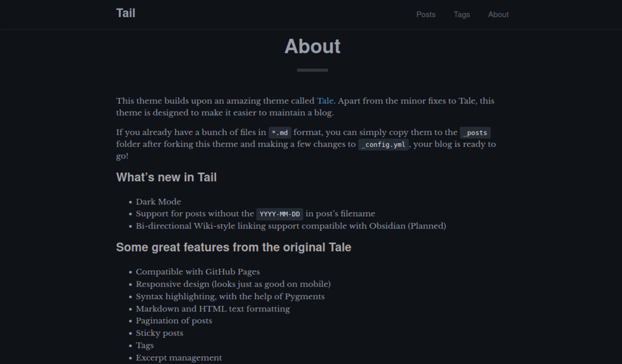Click the Tail site title
Image resolution: width=622 pixels, height=364 pixels.
126,13
